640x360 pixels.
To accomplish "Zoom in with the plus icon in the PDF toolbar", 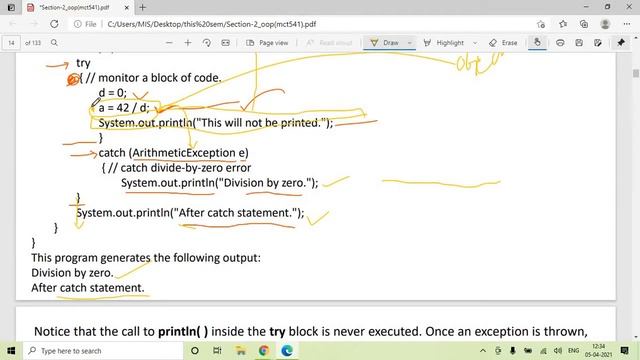I will click(x=188, y=42).
